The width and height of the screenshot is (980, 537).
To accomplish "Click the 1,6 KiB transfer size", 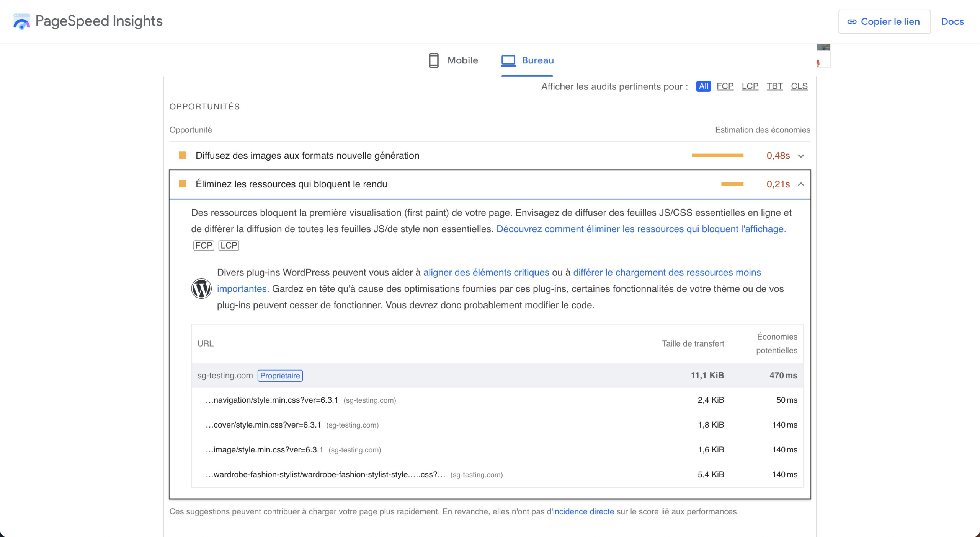I will click(x=711, y=450).
